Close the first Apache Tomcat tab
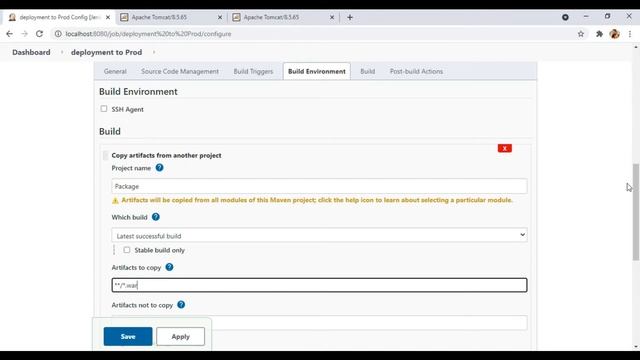 click(x=220, y=18)
